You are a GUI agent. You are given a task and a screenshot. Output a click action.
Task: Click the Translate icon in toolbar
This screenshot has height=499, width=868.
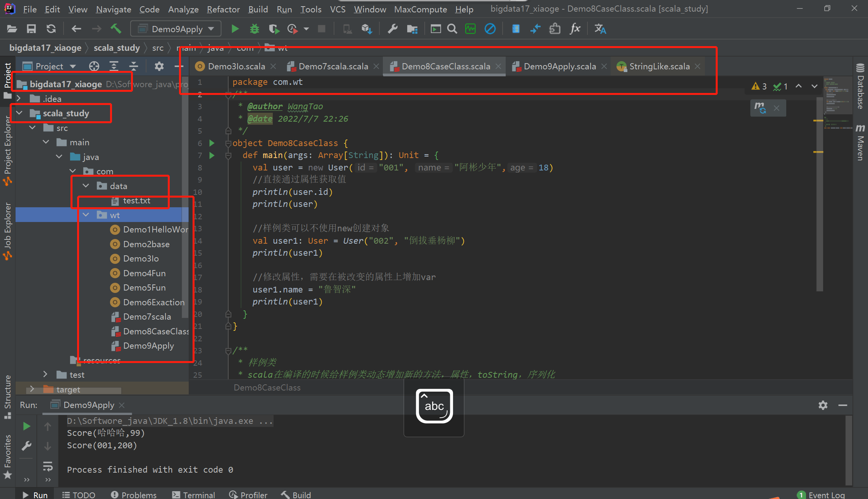point(600,29)
